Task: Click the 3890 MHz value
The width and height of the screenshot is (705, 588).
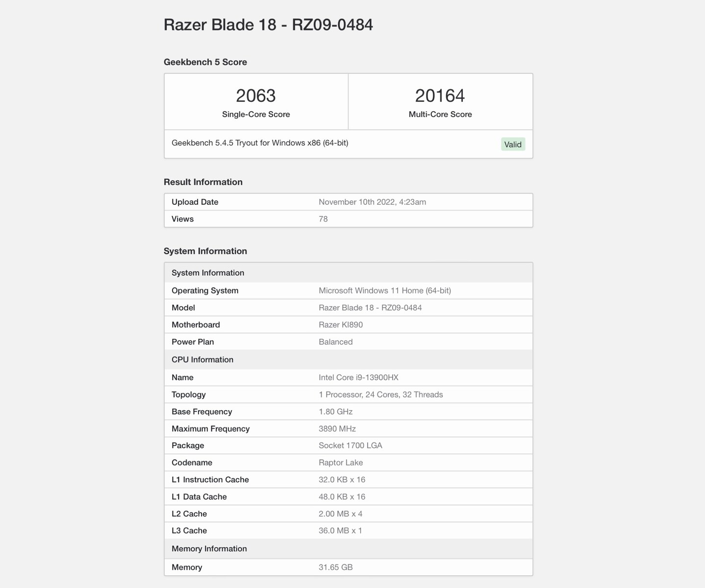Action: click(x=337, y=429)
